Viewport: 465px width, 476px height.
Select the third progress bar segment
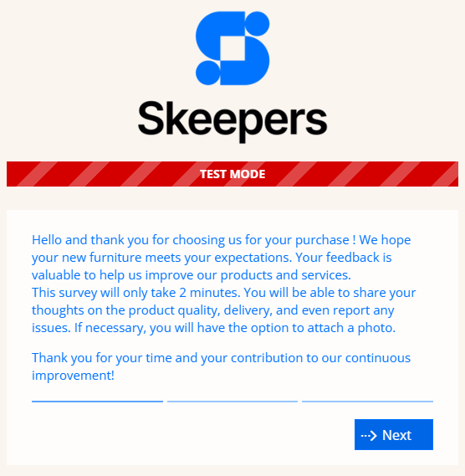point(368,402)
